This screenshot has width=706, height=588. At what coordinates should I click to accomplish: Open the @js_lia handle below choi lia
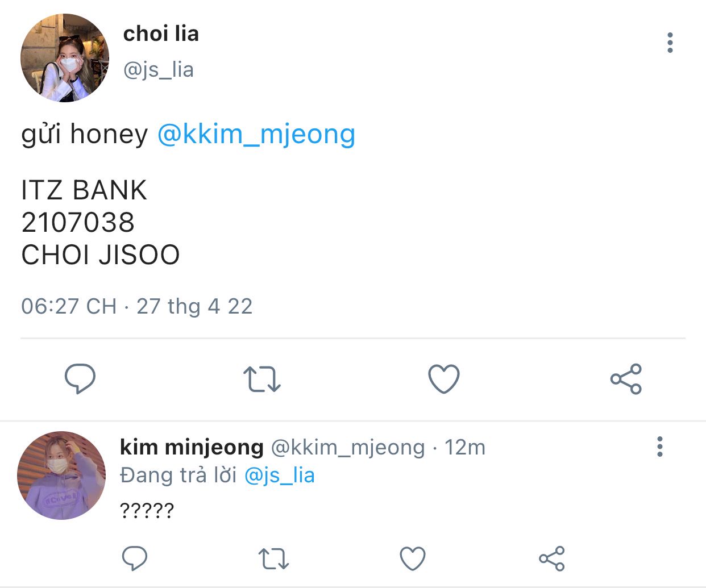159,70
